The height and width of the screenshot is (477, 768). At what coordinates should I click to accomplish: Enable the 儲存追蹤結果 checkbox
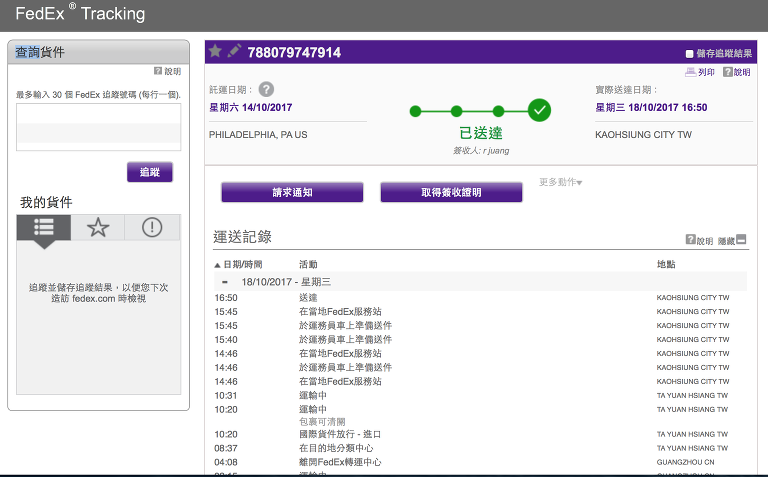click(689, 53)
